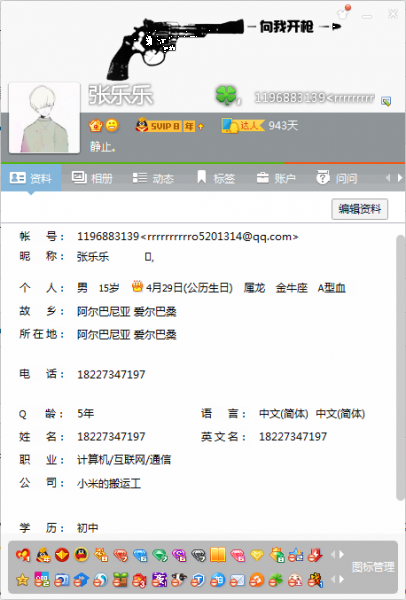Viewport: 406px width, 600px height.
Task: Click the penguin annual-member icon in icon tray
Action: click(43, 555)
